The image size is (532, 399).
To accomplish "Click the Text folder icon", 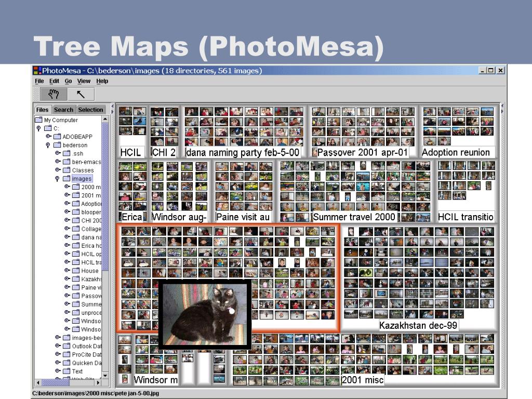I will [67, 371].
